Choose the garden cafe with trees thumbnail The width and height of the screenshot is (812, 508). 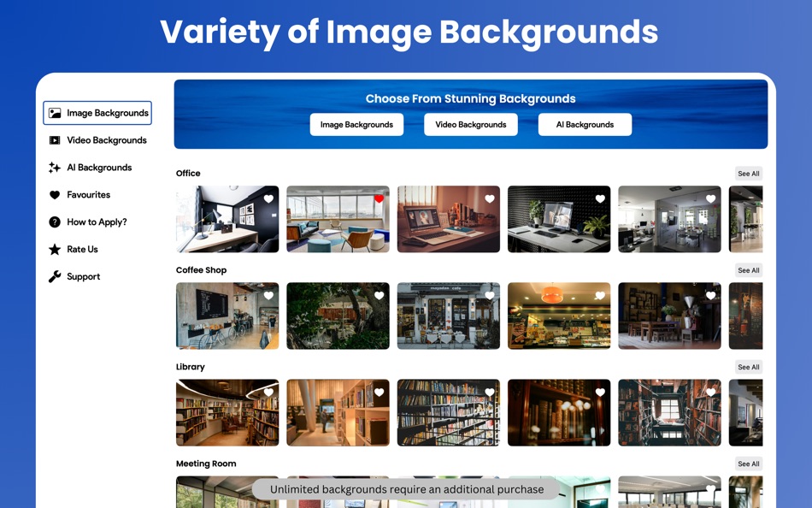[x=338, y=316]
